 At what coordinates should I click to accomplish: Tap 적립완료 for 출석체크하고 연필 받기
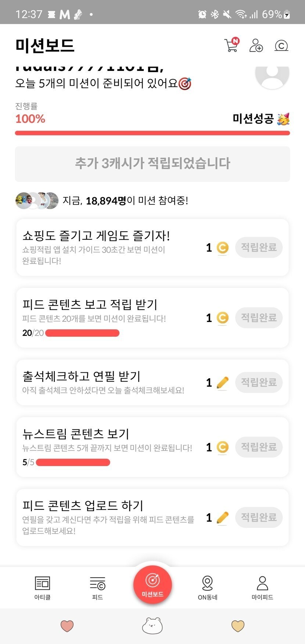tap(259, 382)
